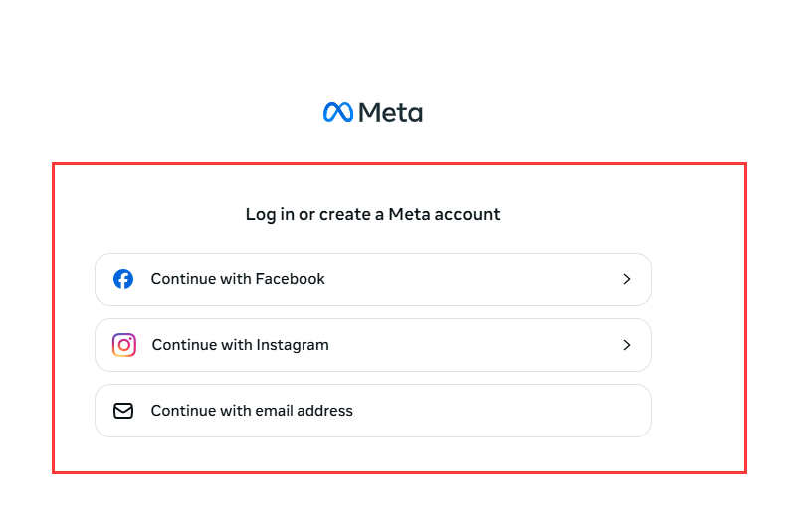
Task: Click the 'Log in or create a Meta account' heading
Action: (x=372, y=214)
